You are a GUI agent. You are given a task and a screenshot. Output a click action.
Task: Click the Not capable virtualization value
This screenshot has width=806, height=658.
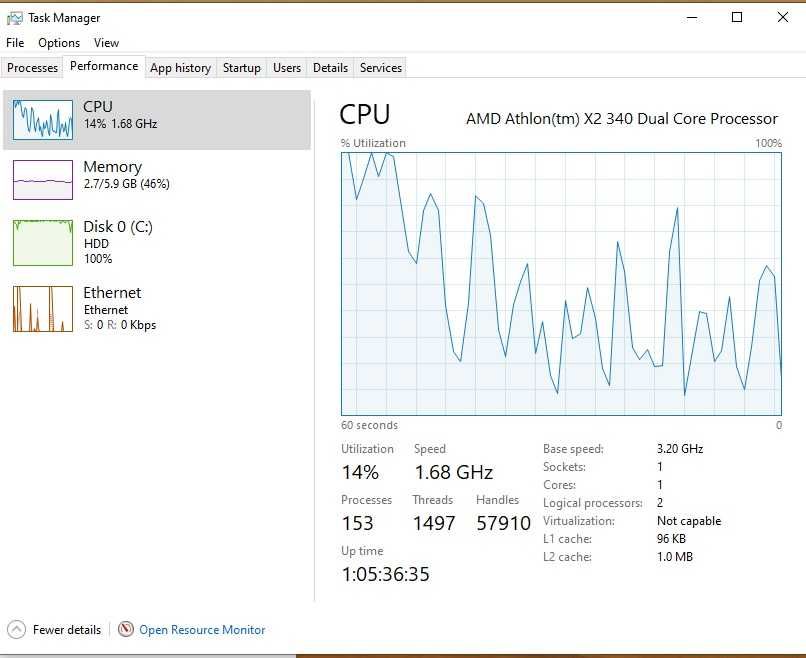tap(689, 521)
